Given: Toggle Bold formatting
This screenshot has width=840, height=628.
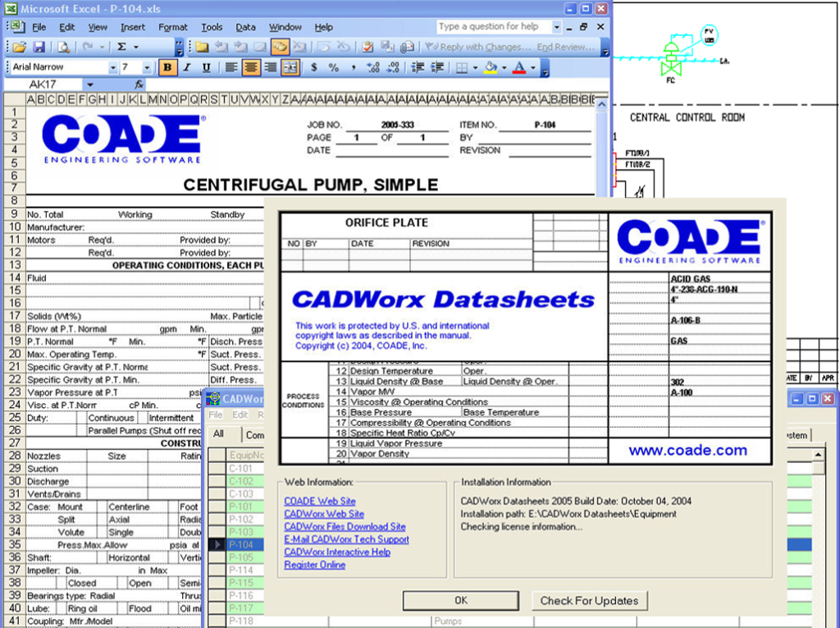Looking at the screenshot, I should pyautogui.click(x=167, y=67).
